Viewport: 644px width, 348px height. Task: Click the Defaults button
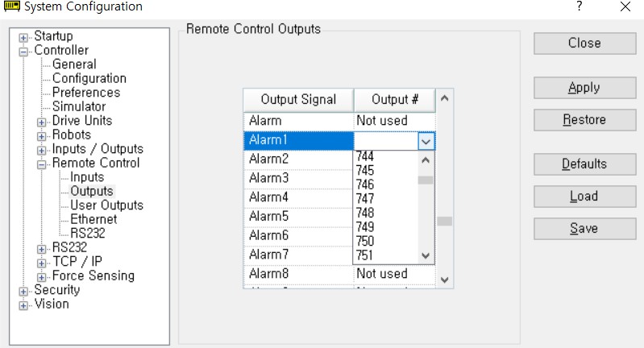click(585, 164)
